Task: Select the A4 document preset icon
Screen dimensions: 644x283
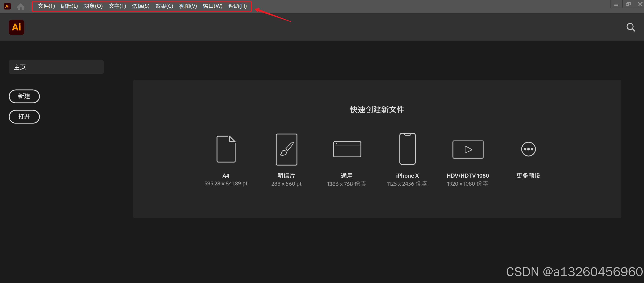Action: click(226, 149)
